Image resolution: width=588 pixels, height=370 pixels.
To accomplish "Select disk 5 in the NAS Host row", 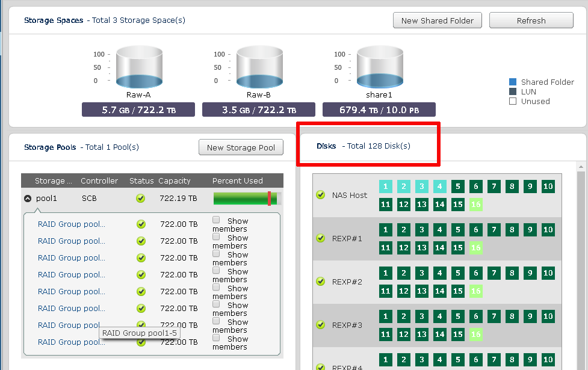I will click(457, 187).
